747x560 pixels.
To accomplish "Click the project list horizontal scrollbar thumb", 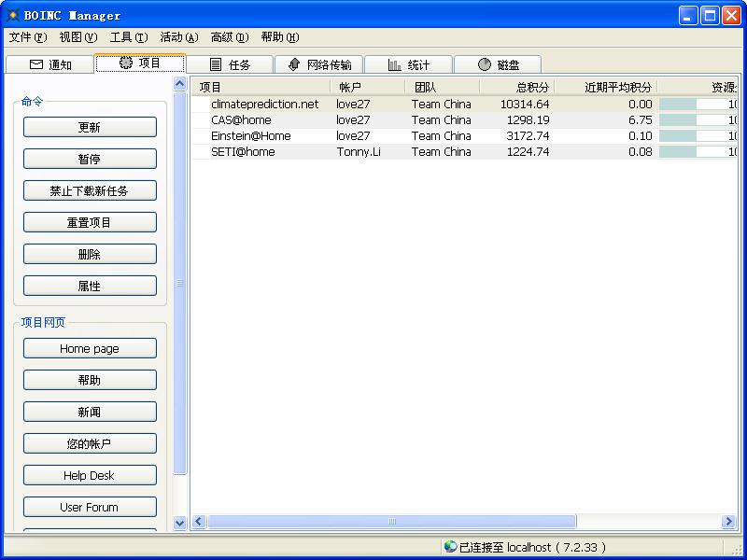I will point(392,522).
